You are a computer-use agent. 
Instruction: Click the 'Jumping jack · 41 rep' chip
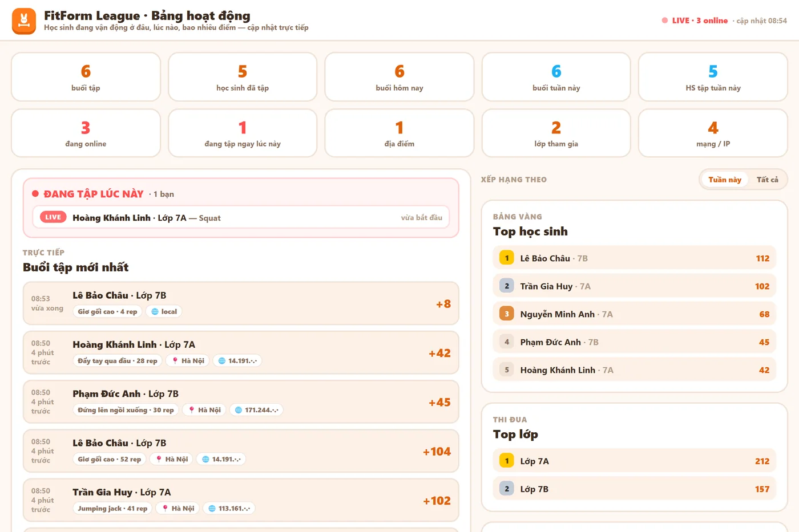click(112, 509)
